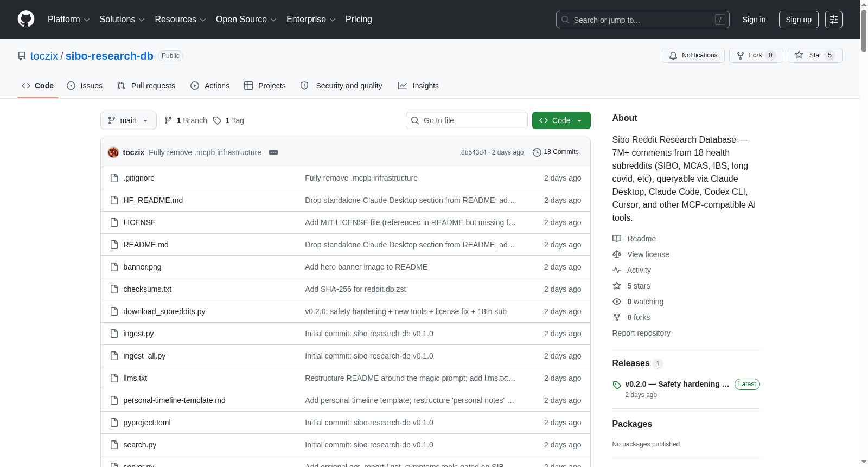Click the Go to file search field
This screenshot has width=868, height=467.
coord(467,120)
